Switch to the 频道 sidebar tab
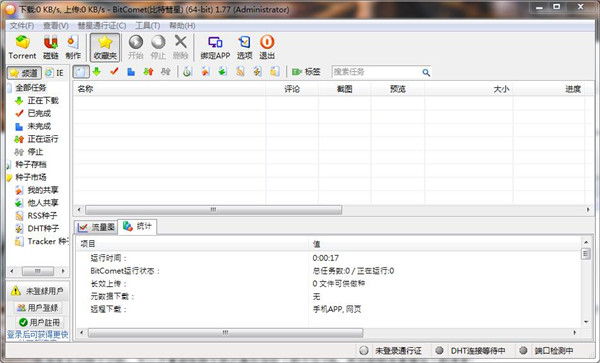Viewport: 600px width, 363px height. (24, 73)
